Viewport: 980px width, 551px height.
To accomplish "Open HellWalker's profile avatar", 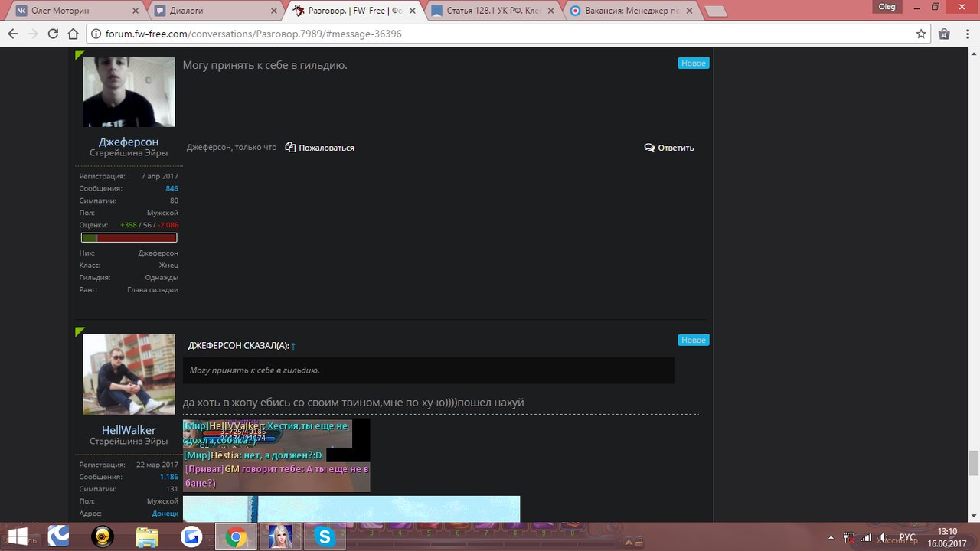I will pos(129,374).
